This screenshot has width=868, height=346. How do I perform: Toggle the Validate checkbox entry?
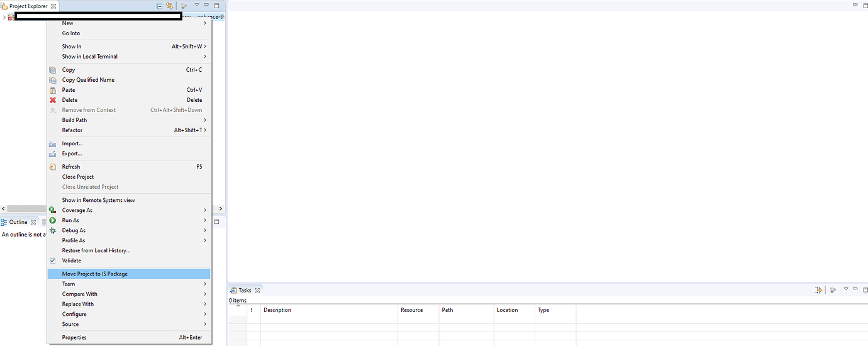coord(129,260)
